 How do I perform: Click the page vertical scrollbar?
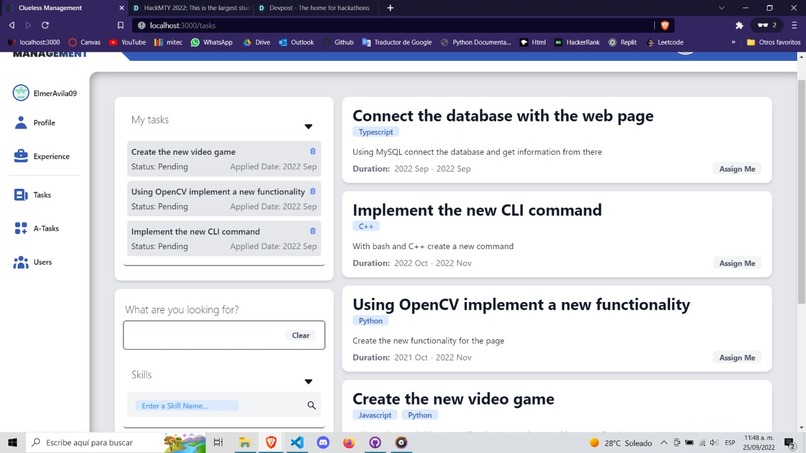point(801,191)
